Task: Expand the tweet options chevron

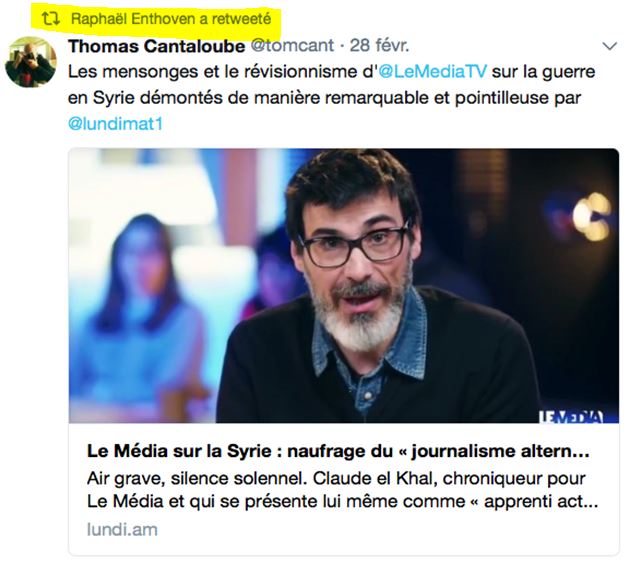Action: [609, 47]
